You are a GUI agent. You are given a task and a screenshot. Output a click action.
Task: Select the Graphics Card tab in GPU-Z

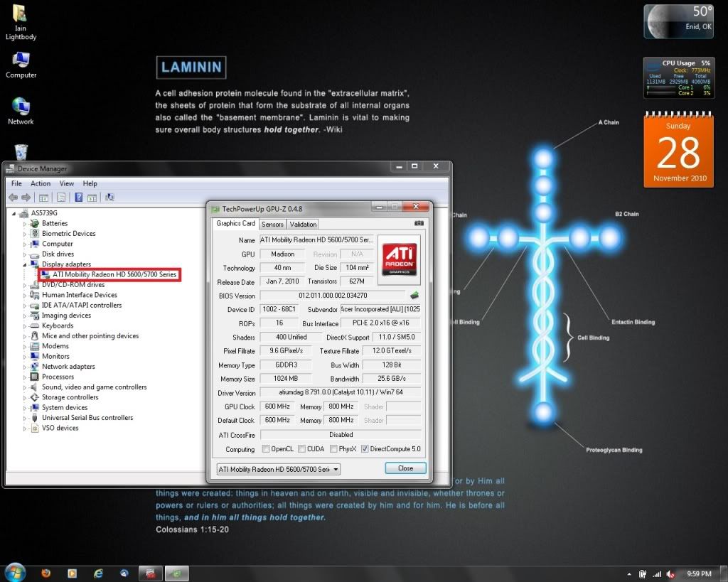click(235, 223)
